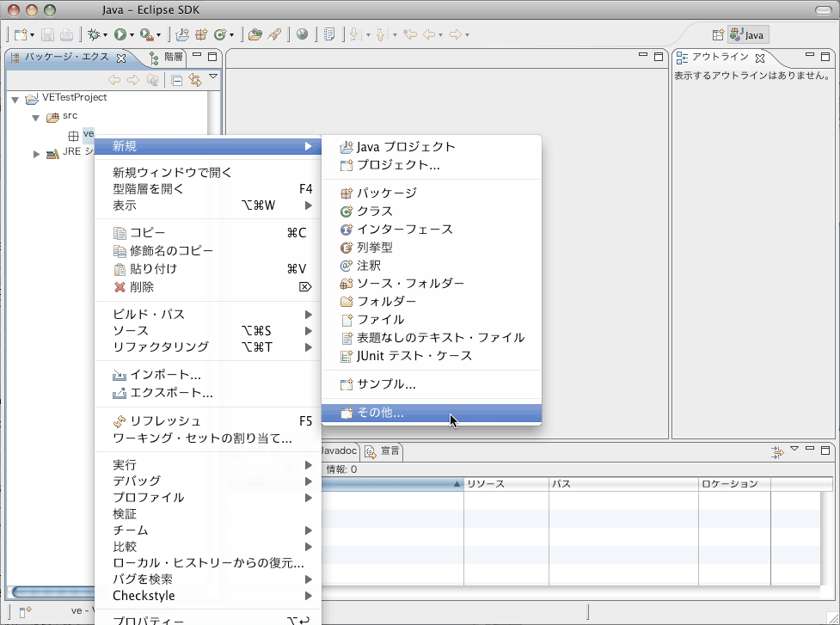Open the Debug icon dropdown arrow

click(105, 35)
